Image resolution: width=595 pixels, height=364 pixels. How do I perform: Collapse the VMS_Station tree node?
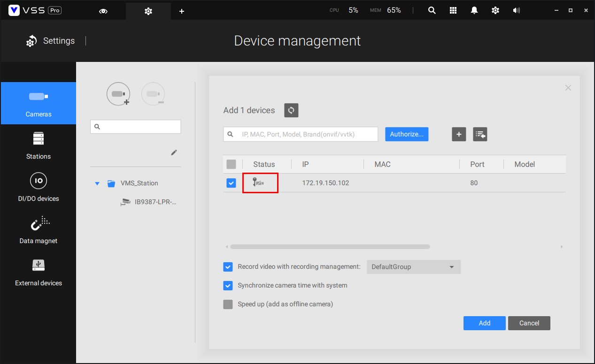point(97,183)
